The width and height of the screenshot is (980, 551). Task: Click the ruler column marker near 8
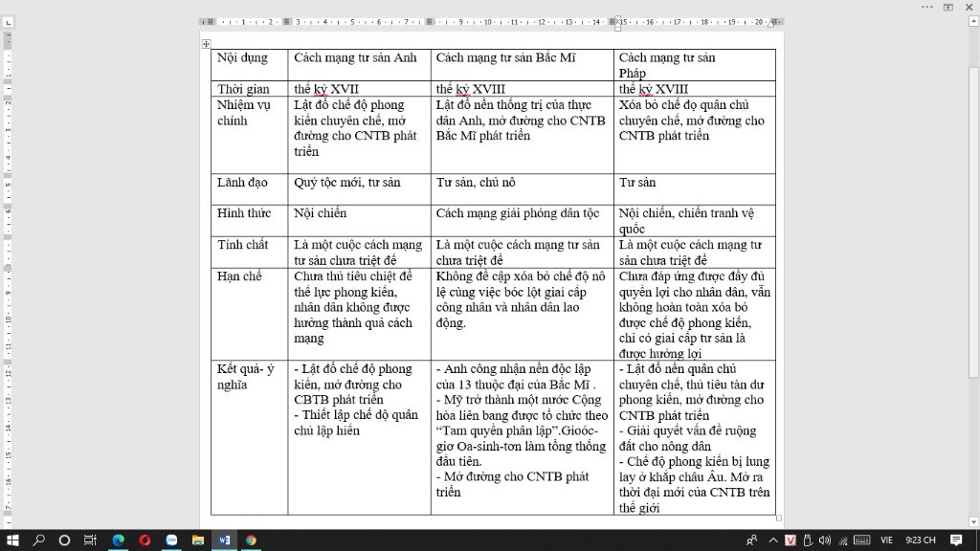pos(430,22)
